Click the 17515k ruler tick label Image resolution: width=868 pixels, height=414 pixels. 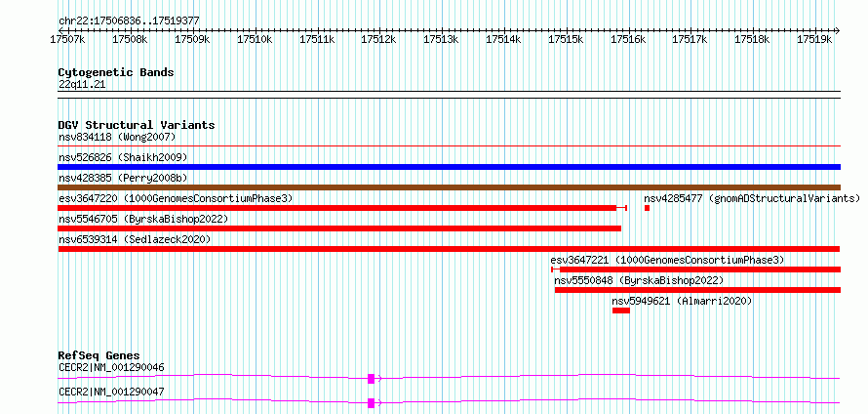click(x=566, y=39)
